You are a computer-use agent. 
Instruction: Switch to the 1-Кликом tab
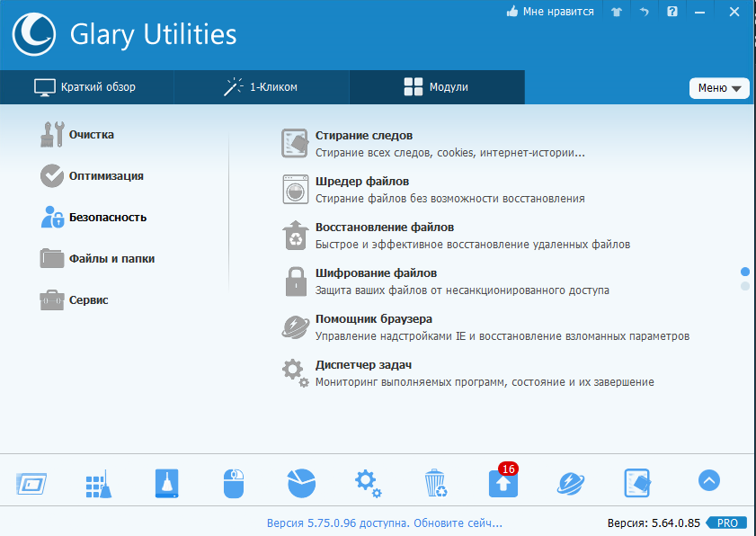pyautogui.click(x=261, y=87)
